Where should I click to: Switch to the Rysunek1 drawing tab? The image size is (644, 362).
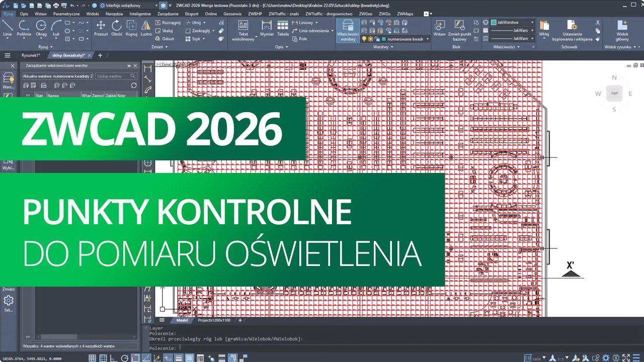click(x=31, y=55)
